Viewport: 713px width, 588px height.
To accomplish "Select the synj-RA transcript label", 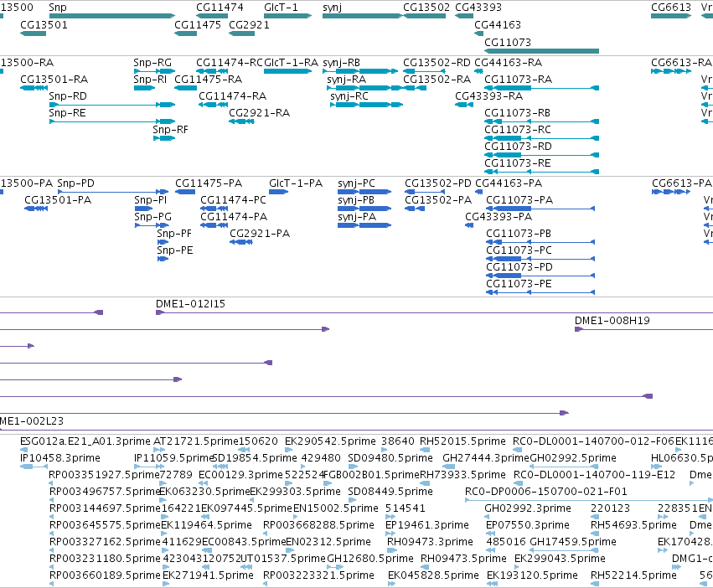I will click(x=347, y=79).
